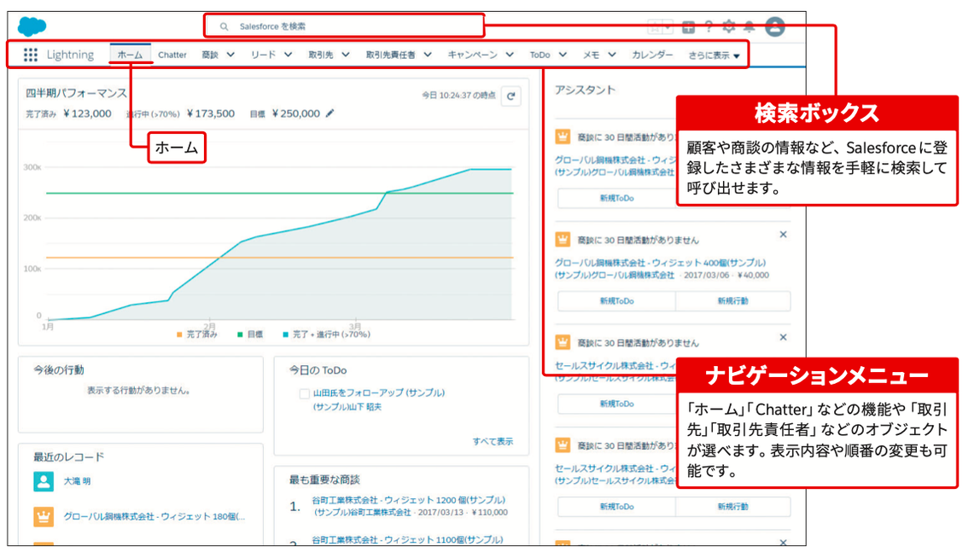
Task: Expand the リード tab chevron menu
Action: 289,55
